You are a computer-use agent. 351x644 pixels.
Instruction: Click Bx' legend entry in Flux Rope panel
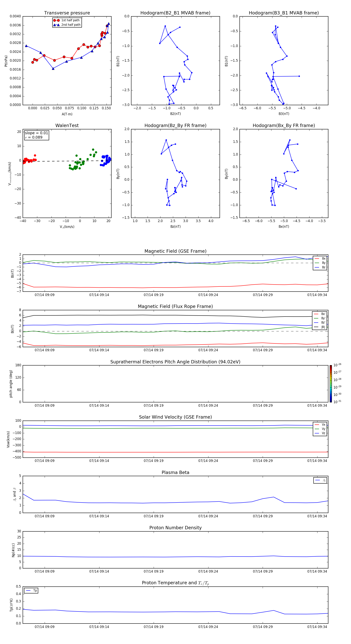[x=320, y=314]
